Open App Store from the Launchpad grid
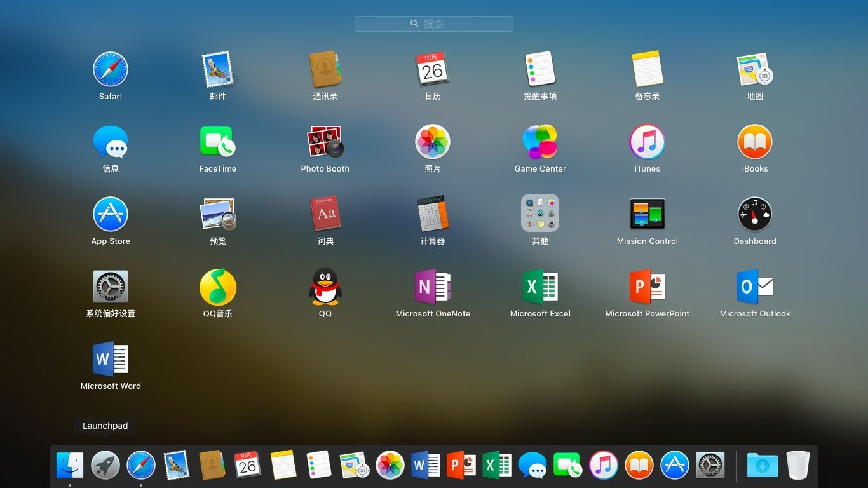The height and width of the screenshot is (488, 868). [111, 214]
